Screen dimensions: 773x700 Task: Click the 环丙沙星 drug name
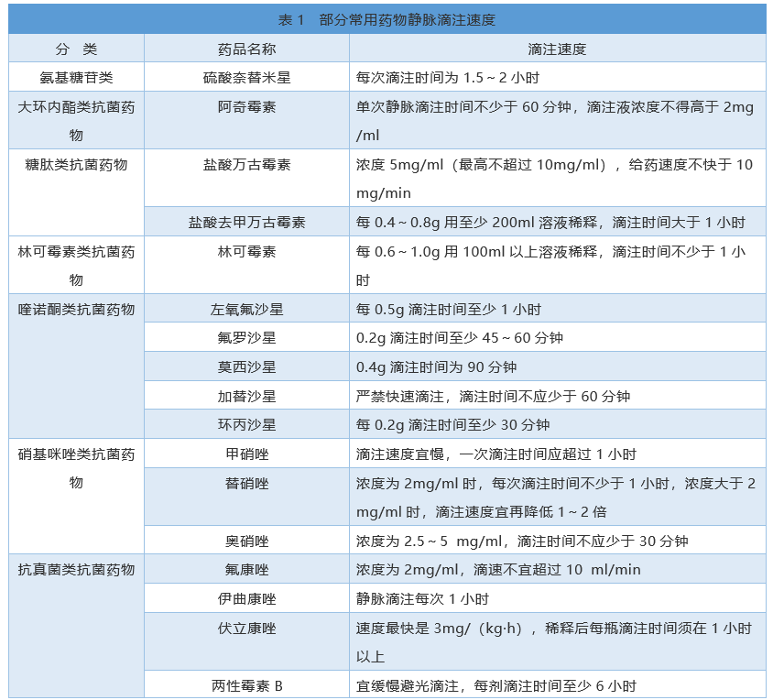click(x=246, y=425)
